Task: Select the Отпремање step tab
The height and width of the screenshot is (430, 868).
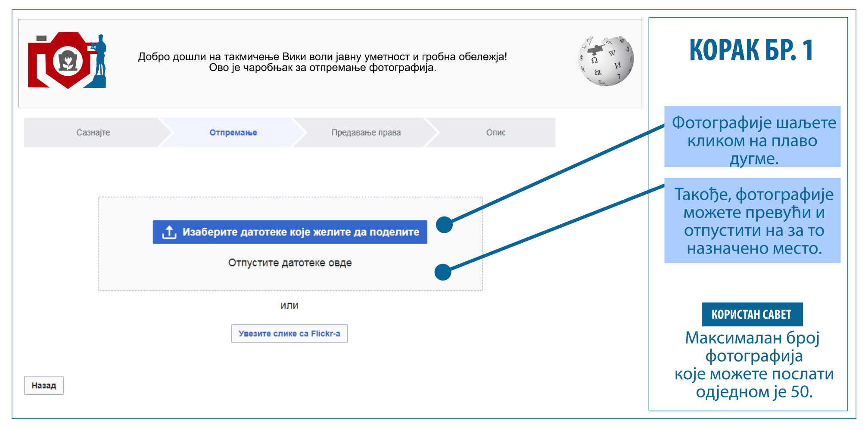Action: coord(233,133)
